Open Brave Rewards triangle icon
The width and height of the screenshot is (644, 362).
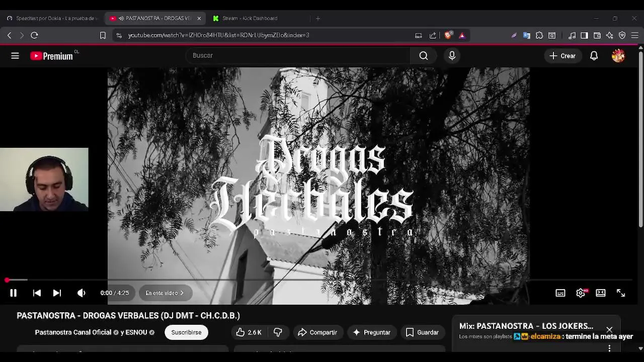(x=462, y=35)
